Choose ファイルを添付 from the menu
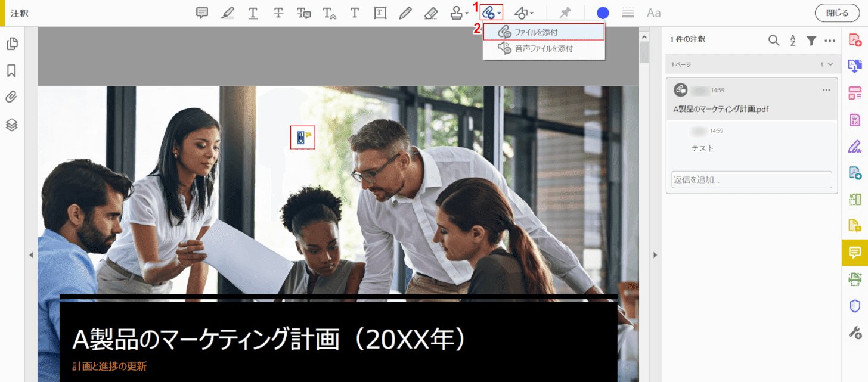868x382 pixels. tap(544, 32)
